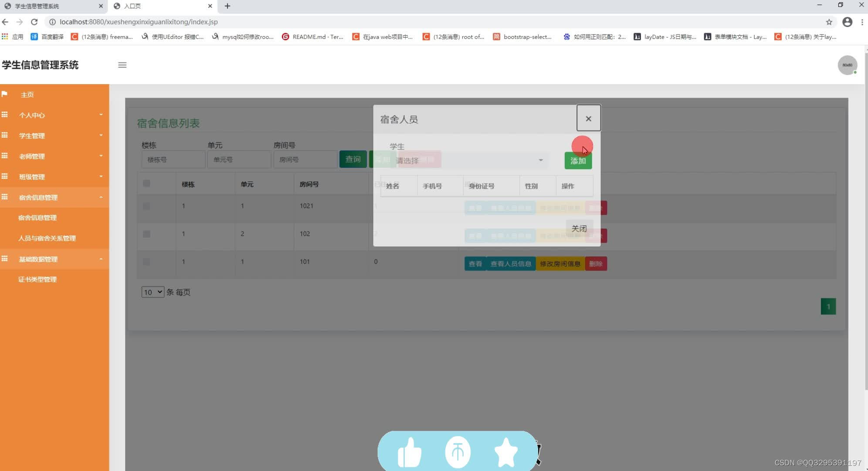Expand 老师管理 sidebar menu

tap(54, 156)
